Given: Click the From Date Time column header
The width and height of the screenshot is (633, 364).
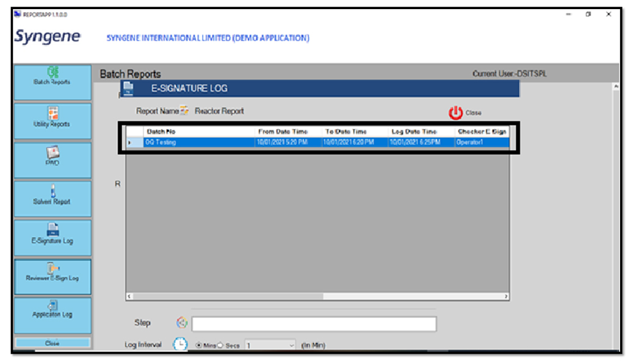Looking at the screenshot, I should tap(288, 132).
